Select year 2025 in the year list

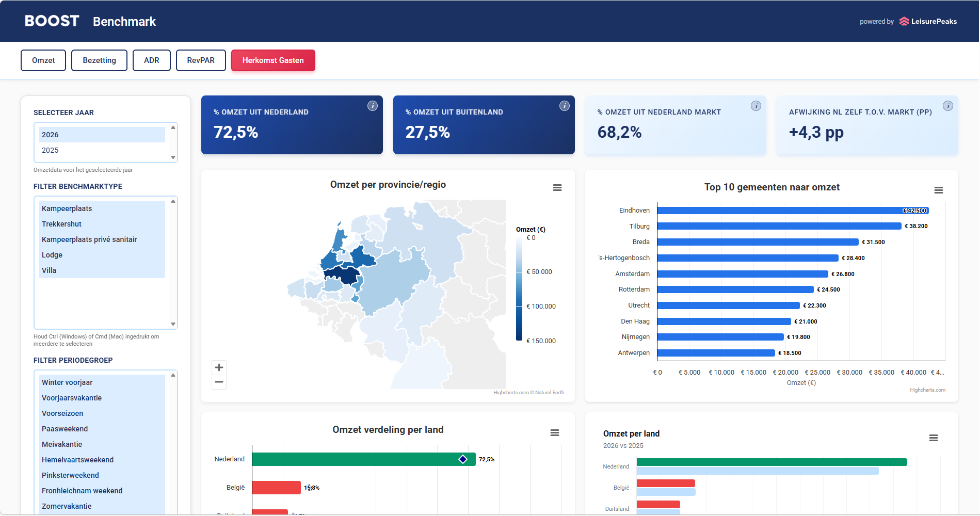50,150
